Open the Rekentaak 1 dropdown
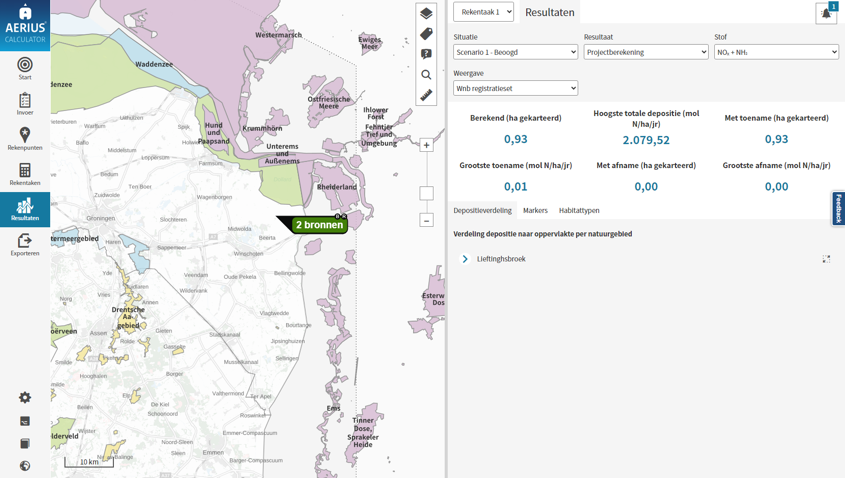This screenshot has height=478, width=845. 483,12
